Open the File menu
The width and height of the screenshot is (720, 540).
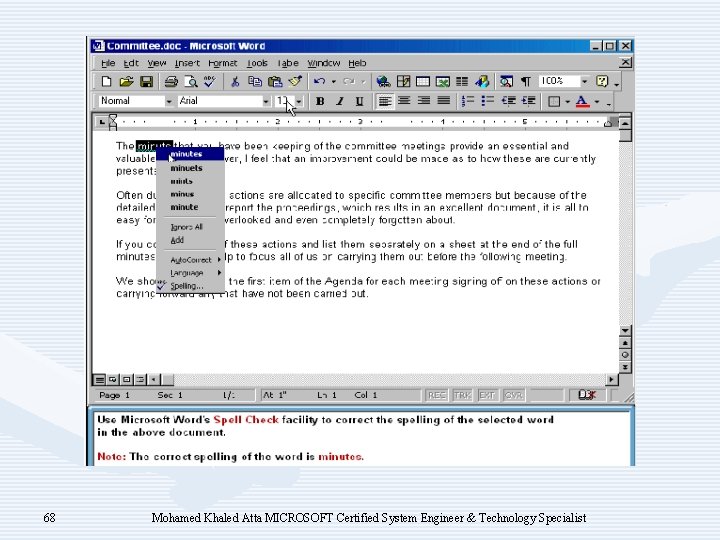click(108, 63)
